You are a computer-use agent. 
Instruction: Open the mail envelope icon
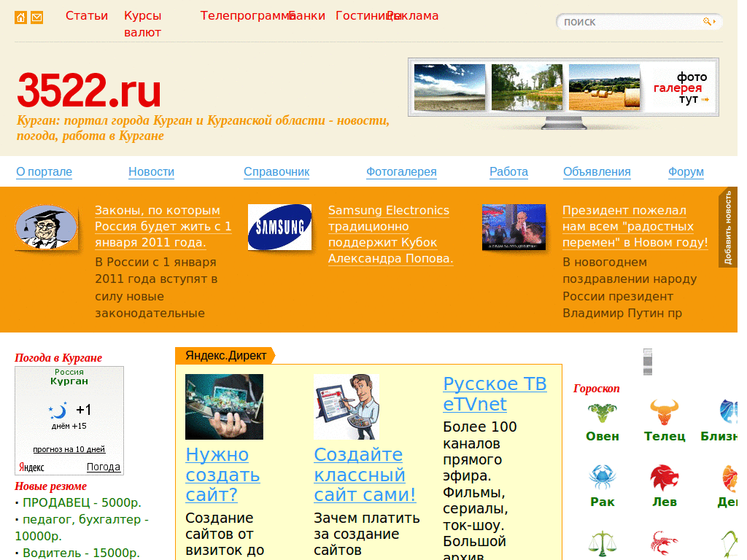36,17
